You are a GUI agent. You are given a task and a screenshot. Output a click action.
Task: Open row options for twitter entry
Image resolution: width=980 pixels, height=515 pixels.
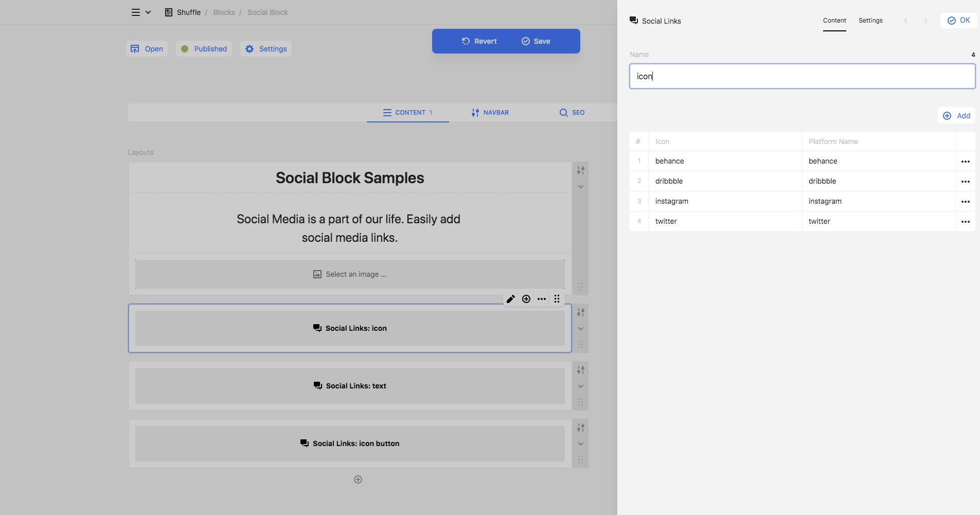pos(965,222)
